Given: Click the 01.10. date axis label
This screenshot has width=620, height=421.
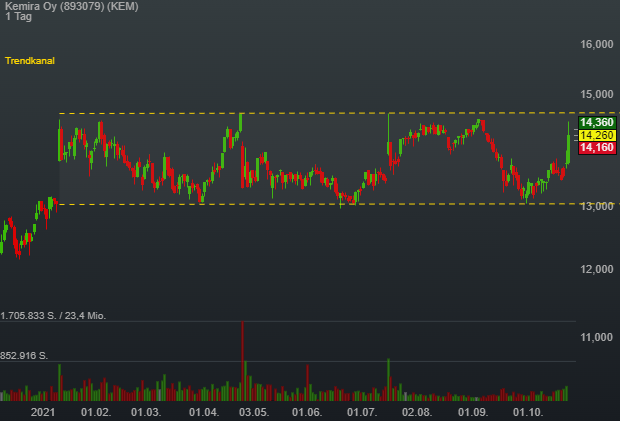Looking at the screenshot, I should coord(528,412).
